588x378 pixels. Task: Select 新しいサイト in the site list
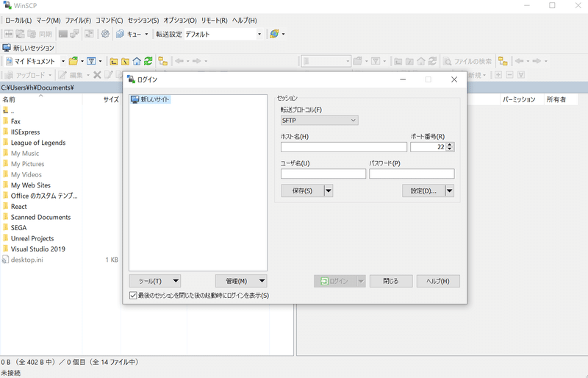click(151, 99)
